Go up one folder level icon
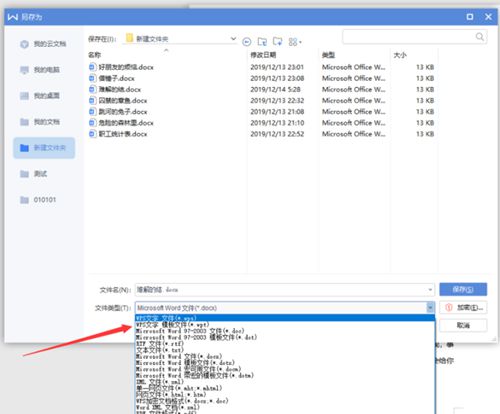Image resolution: width=500 pixels, height=414 pixels. [x=262, y=42]
